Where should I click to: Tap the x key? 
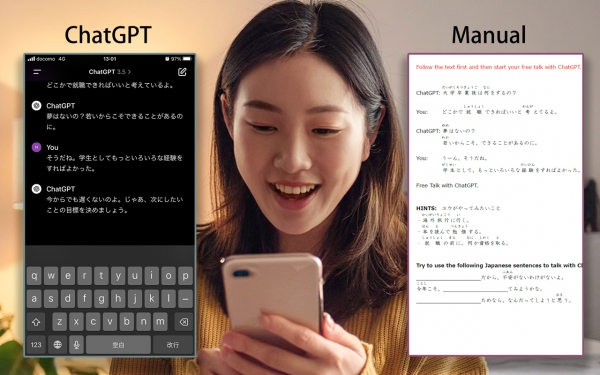pyautogui.click(x=77, y=322)
